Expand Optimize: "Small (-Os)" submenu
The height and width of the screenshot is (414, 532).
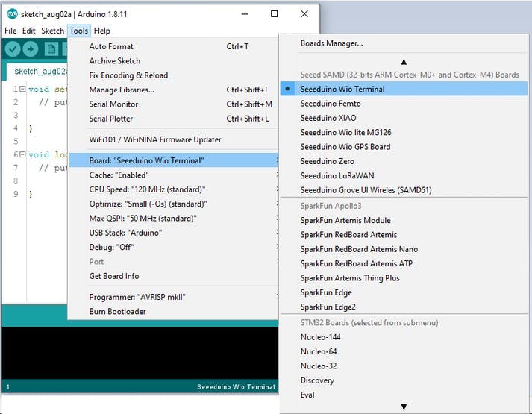point(174,204)
